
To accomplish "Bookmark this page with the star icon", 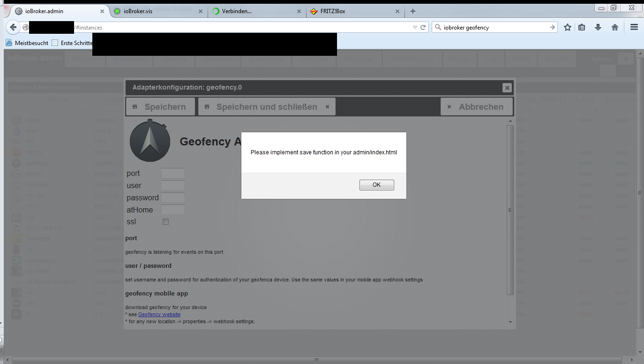I will 568,28.
